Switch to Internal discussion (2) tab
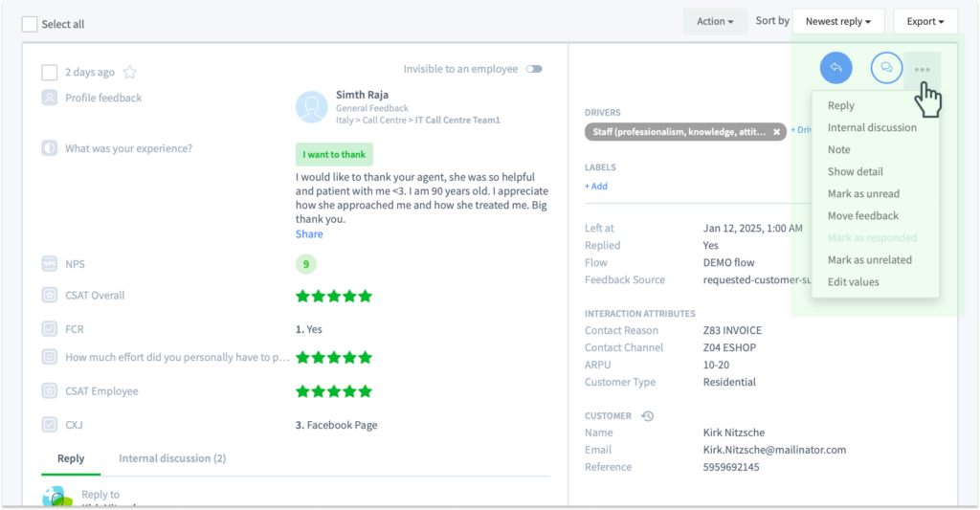The image size is (980, 510). [x=172, y=458]
